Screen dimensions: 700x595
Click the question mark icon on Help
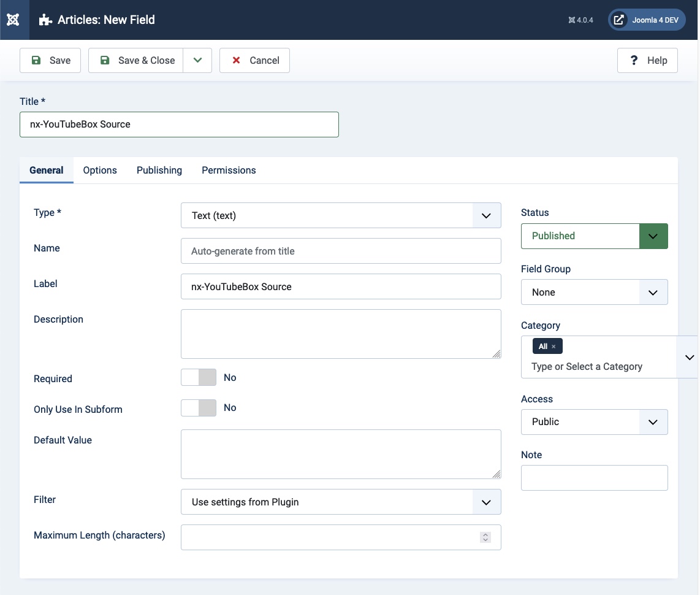click(634, 60)
